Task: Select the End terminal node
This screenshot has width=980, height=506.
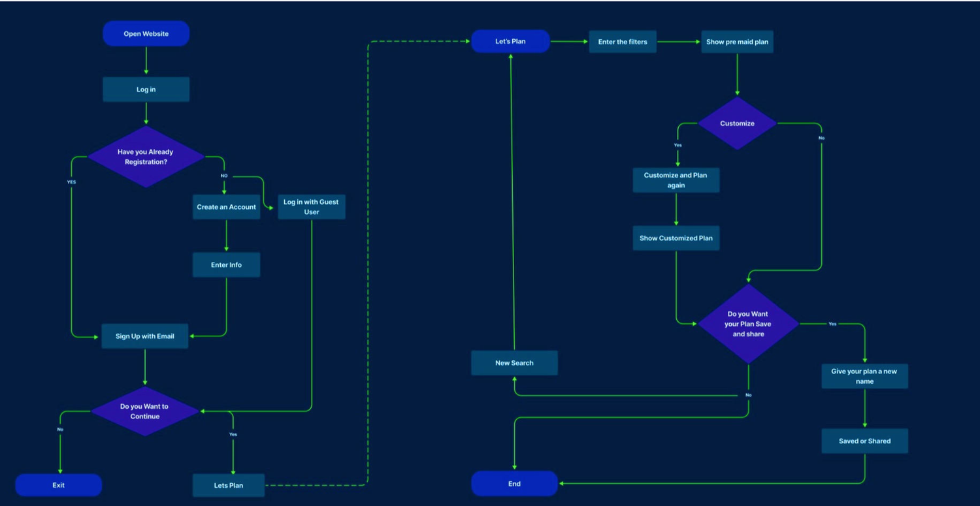Action: point(514,484)
